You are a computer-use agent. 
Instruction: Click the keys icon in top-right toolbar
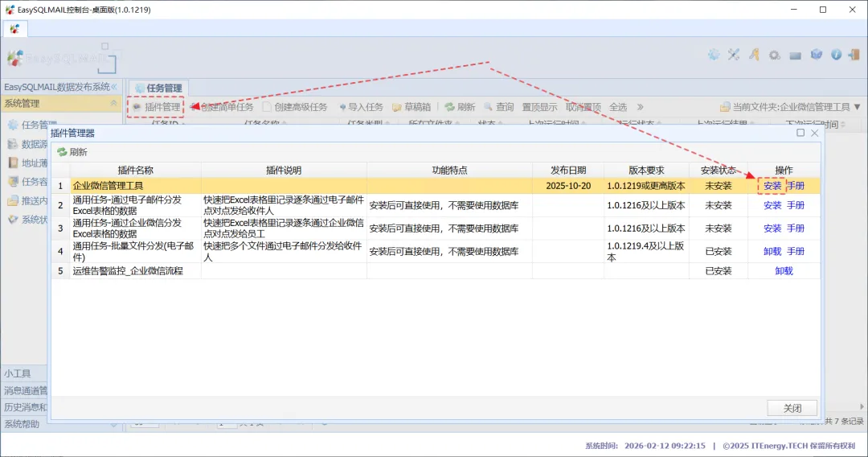(x=754, y=54)
